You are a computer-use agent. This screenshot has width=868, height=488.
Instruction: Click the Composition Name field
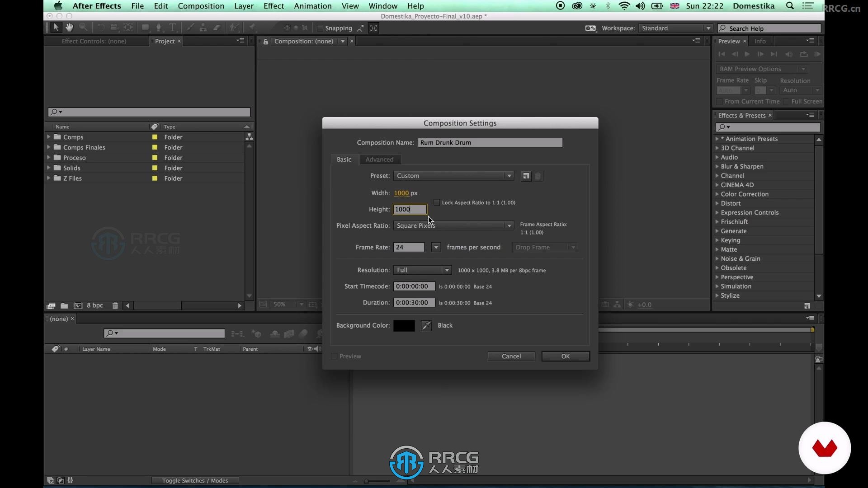click(x=490, y=143)
